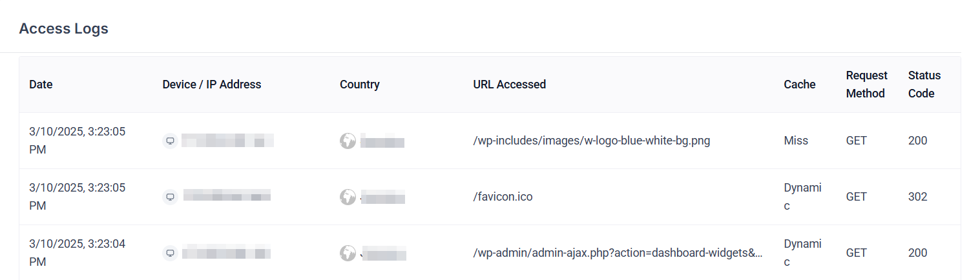Click the desktop device icon in the favicon.ico row
The image size is (980, 280).
[x=170, y=197]
